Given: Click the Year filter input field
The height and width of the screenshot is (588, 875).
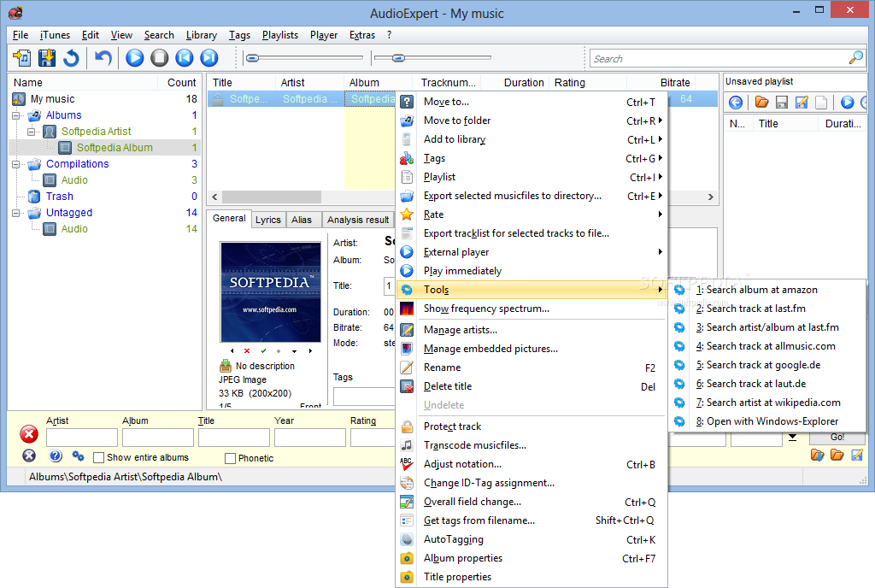Looking at the screenshot, I should pos(309,438).
